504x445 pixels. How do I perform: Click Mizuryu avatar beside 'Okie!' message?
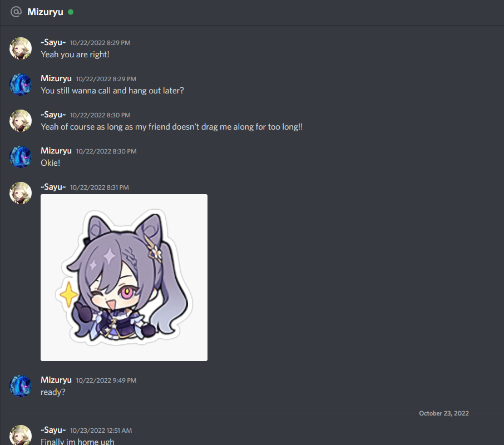click(x=21, y=157)
